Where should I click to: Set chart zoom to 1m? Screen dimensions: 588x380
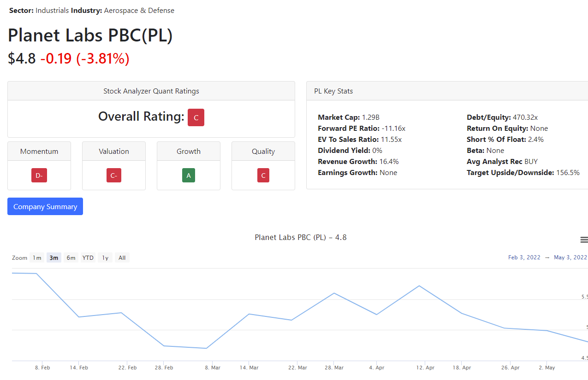pos(37,258)
